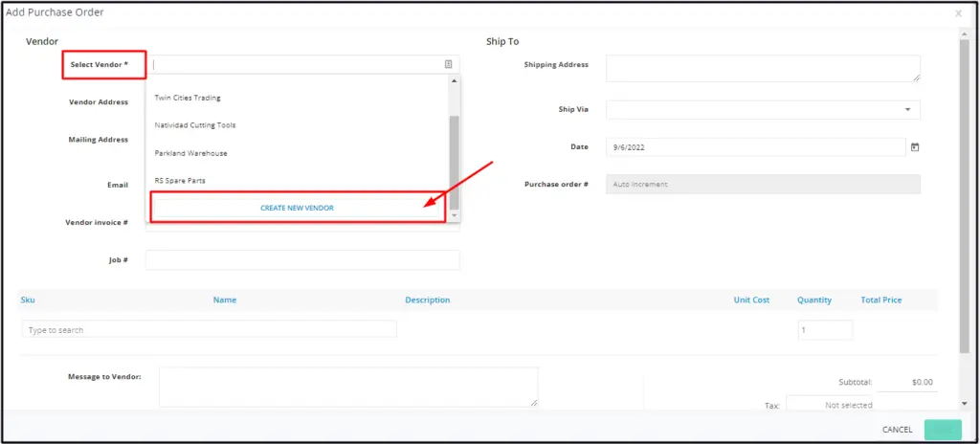
Task: Click the Vendor invoice # label
Action: pyautogui.click(x=97, y=222)
